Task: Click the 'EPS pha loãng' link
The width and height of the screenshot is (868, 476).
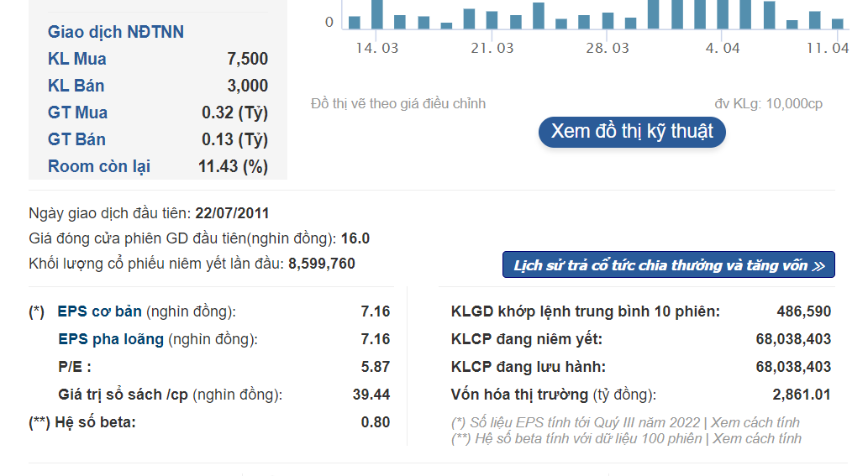Action: click(111, 339)
